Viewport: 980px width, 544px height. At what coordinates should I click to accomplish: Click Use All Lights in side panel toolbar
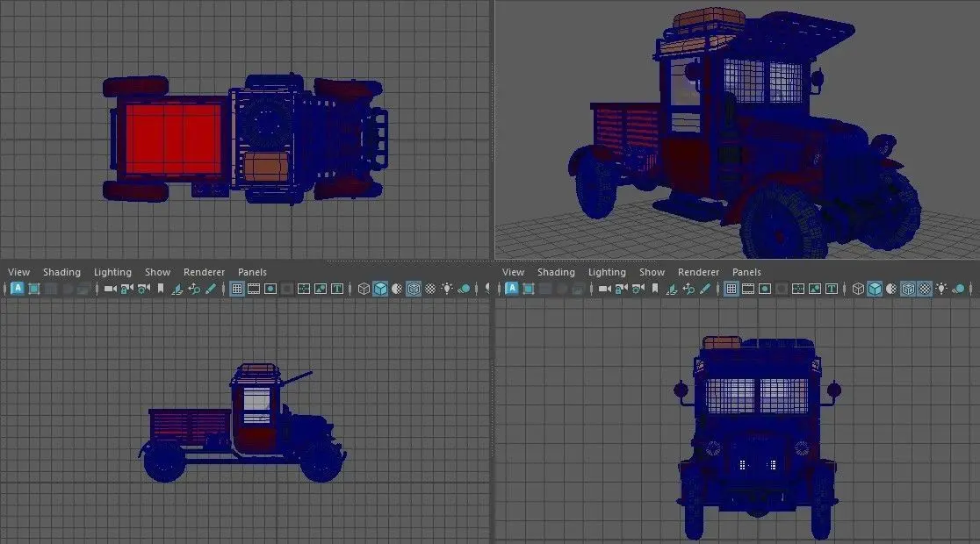pos(447,289)
